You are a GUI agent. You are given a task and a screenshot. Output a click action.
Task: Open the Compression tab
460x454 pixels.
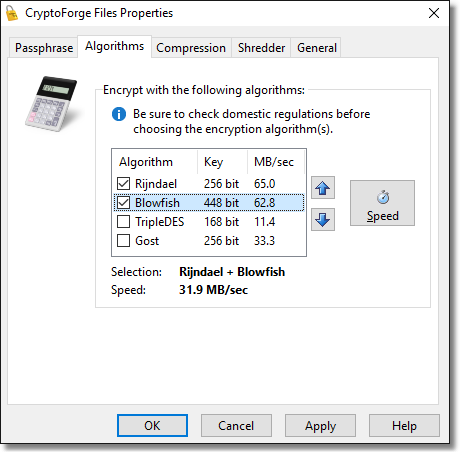pyautogui.click(x=191, y=48)
